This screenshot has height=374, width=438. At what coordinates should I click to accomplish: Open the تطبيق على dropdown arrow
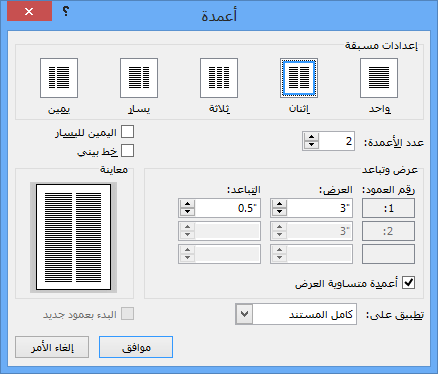coord(244,314)
